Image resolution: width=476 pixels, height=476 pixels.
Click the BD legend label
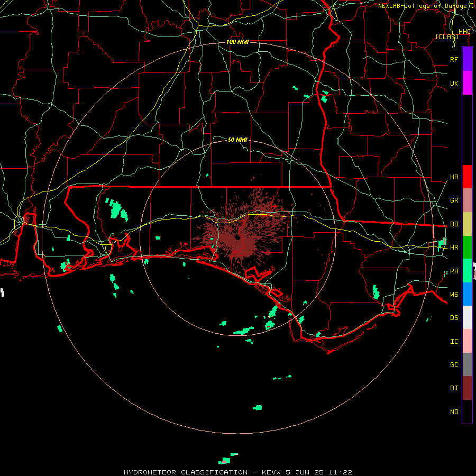(x=454, y=224)
